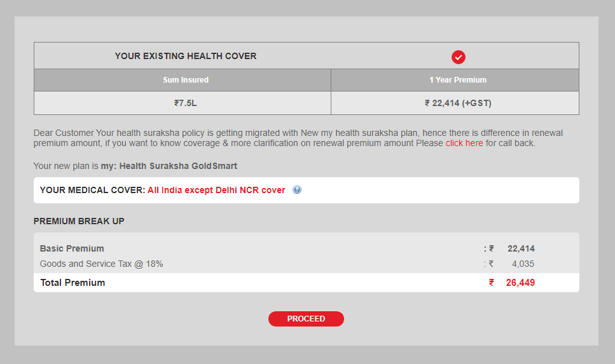Screen dimensions: 615x364
Task: Select the 4,035 tax amount
Action: 523,264
